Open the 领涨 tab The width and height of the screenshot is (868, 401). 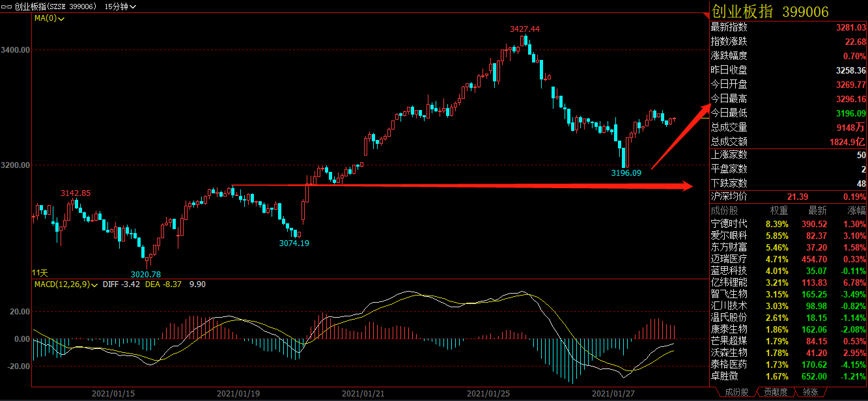pos(811,392)
